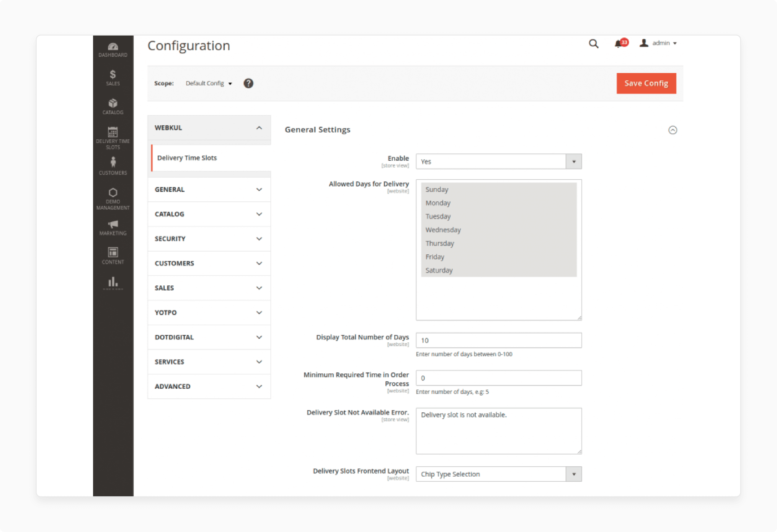The image size is (777, 532).
Task: Open the Dashboard icon in sidebar
Action: [113, 50]
